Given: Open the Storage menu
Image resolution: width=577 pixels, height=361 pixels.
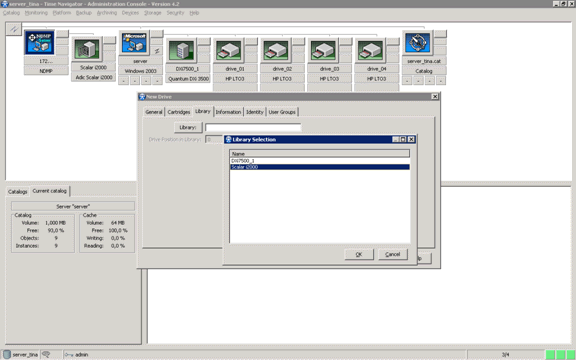Looking at the screenshot, I should (x=153, y=13).
